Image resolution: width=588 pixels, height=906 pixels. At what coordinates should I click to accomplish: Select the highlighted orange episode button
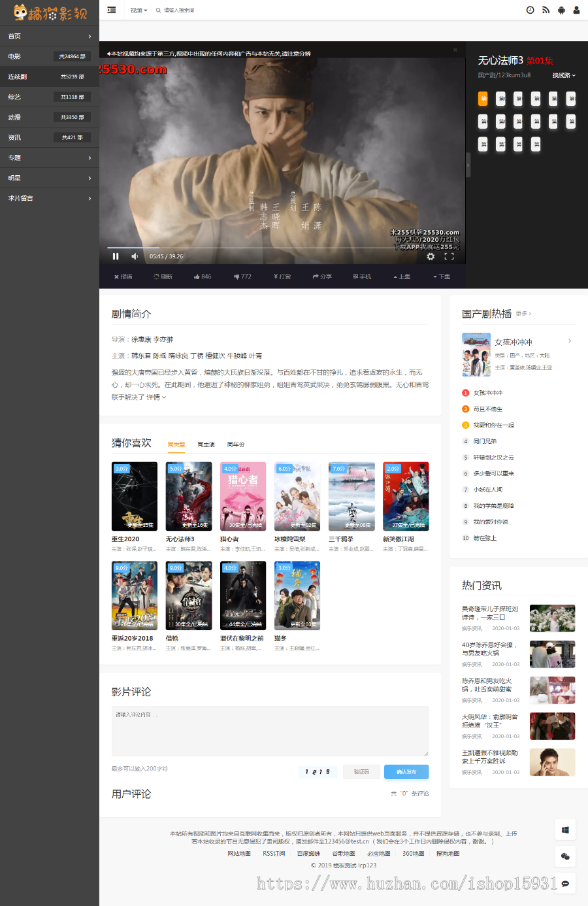[483, 99]
